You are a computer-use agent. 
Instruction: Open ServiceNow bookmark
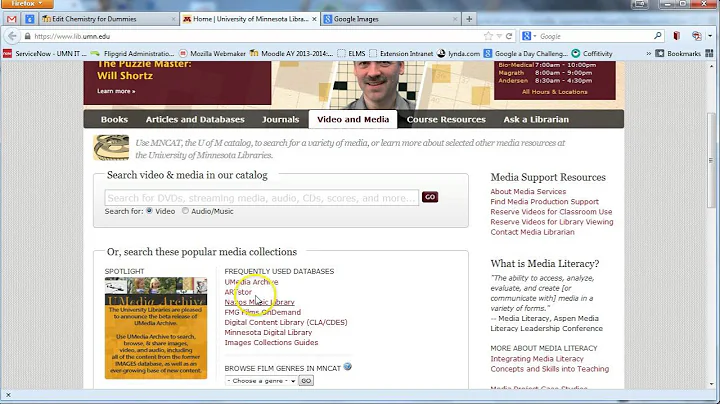coord(45,54)
